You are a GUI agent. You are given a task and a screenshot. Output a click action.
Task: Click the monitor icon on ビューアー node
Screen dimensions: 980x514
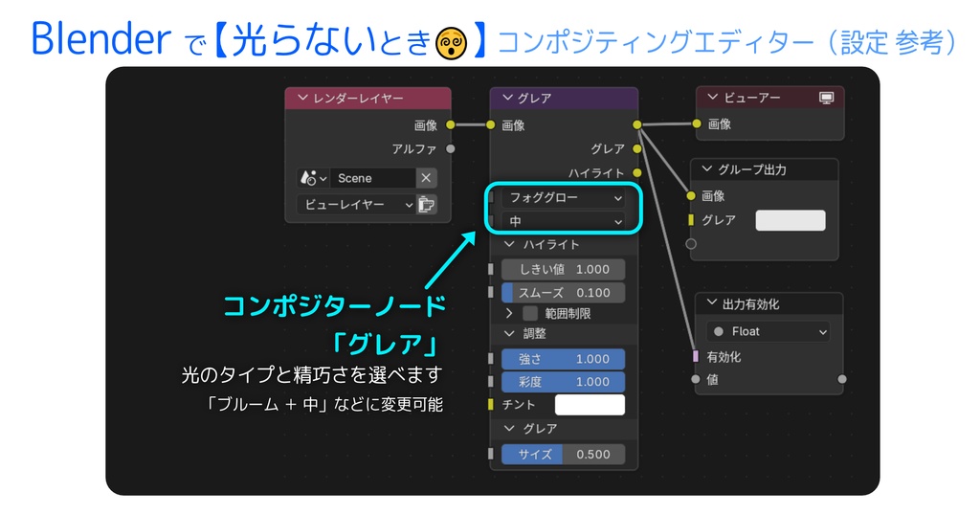pos(826,98)
